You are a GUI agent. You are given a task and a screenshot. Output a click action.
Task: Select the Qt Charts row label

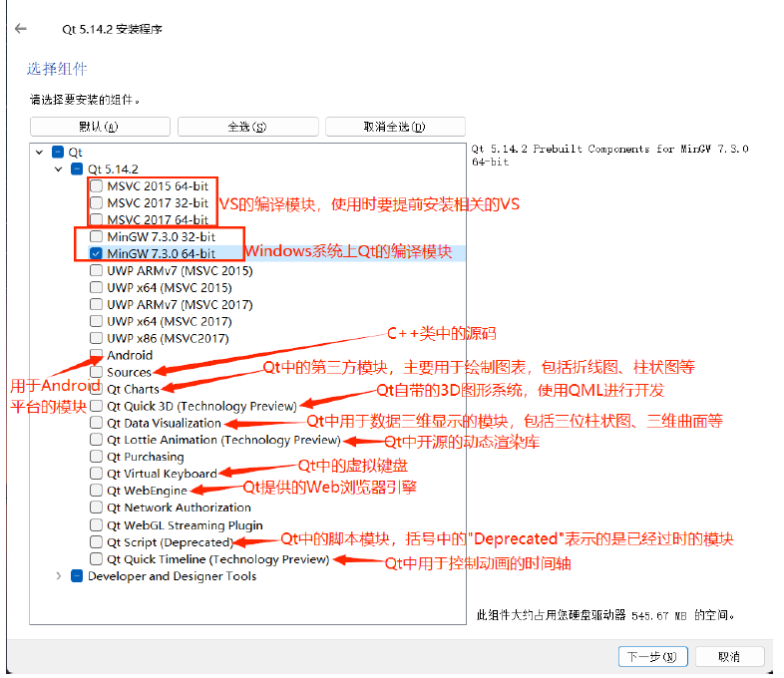133,389
